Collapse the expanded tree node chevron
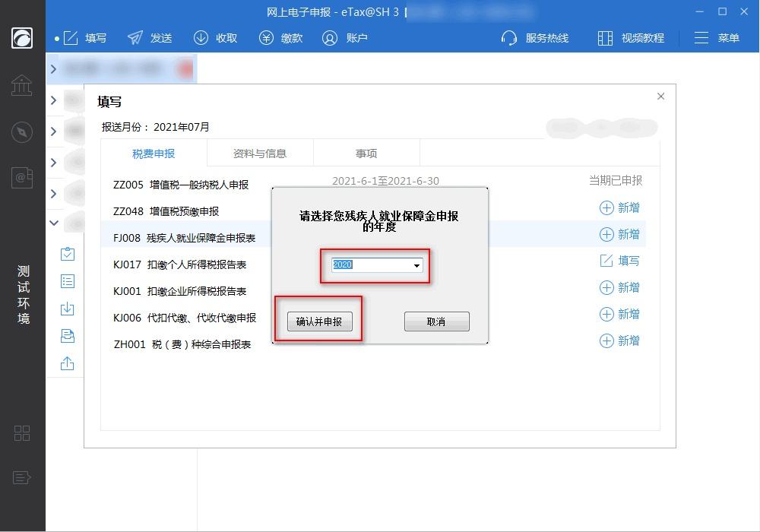The image size is (760, 532). pyautogui.click(x=54, y=223)
